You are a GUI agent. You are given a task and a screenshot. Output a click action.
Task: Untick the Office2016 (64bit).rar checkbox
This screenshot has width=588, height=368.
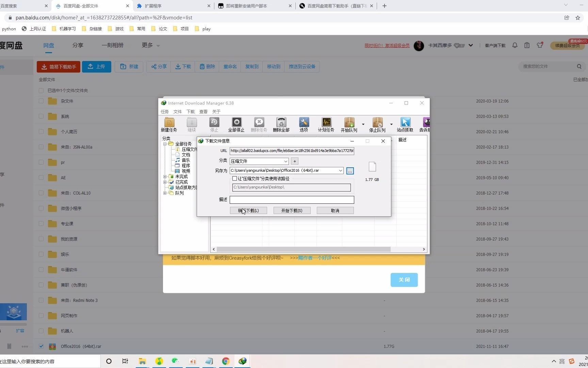click(x=41, y=346)
